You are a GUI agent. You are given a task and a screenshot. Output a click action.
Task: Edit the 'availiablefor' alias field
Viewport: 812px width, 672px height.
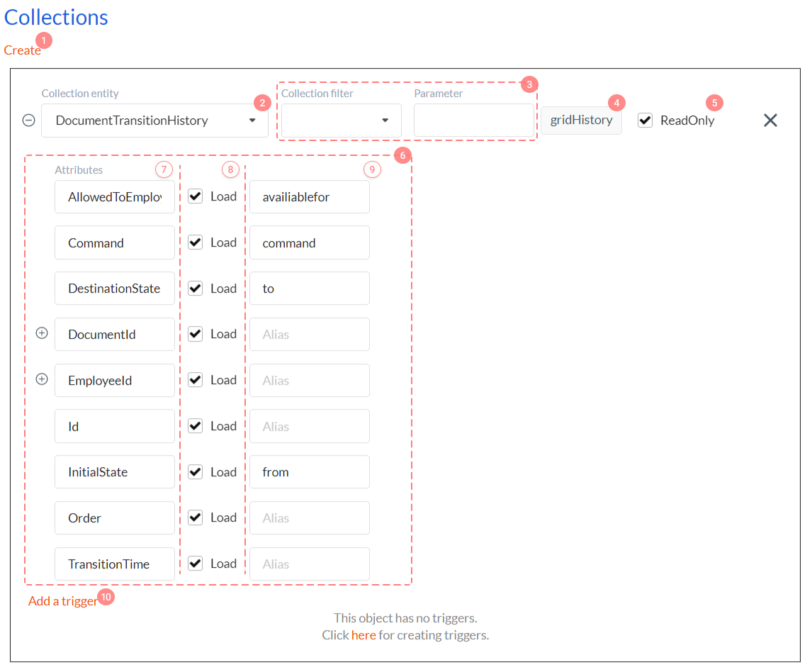pyautogui.click(x=309, y=197)
